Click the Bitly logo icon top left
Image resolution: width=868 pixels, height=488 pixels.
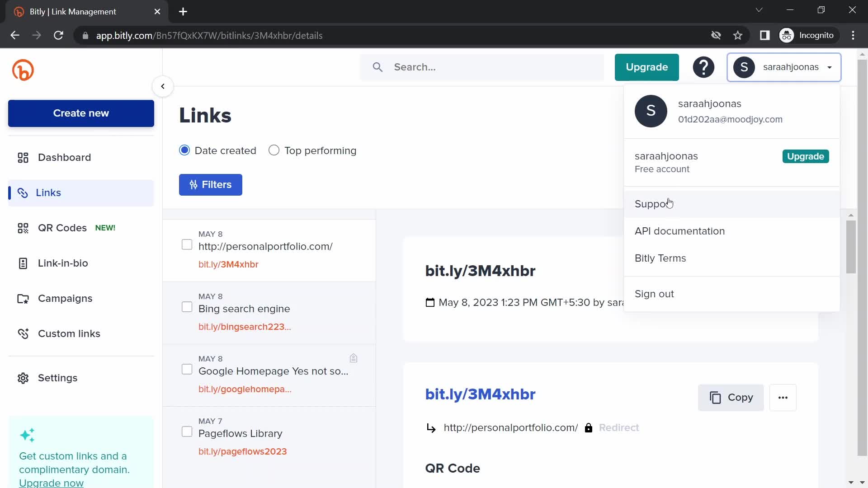(x=23, y=70)
